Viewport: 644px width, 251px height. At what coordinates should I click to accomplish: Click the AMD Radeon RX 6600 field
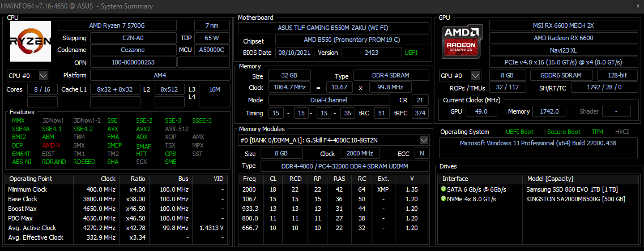[563, 38]
